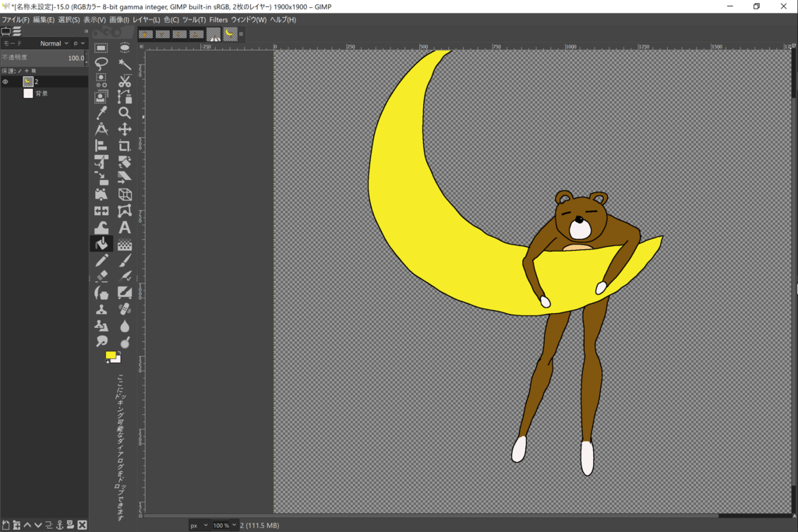798x532 pixels.
Task: Select the Bucket Fill tool
Action: click(101, 244)
